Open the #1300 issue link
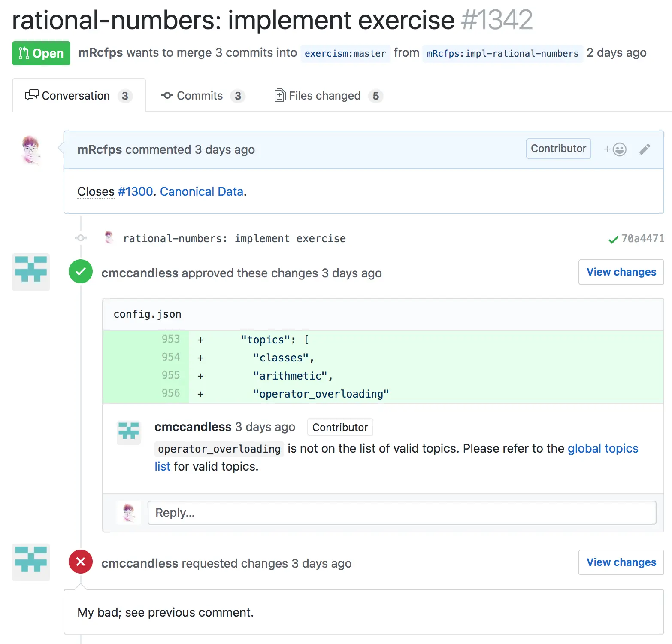Image resolution: width=672 pixels, height=644 pixels. coord(135,191)
